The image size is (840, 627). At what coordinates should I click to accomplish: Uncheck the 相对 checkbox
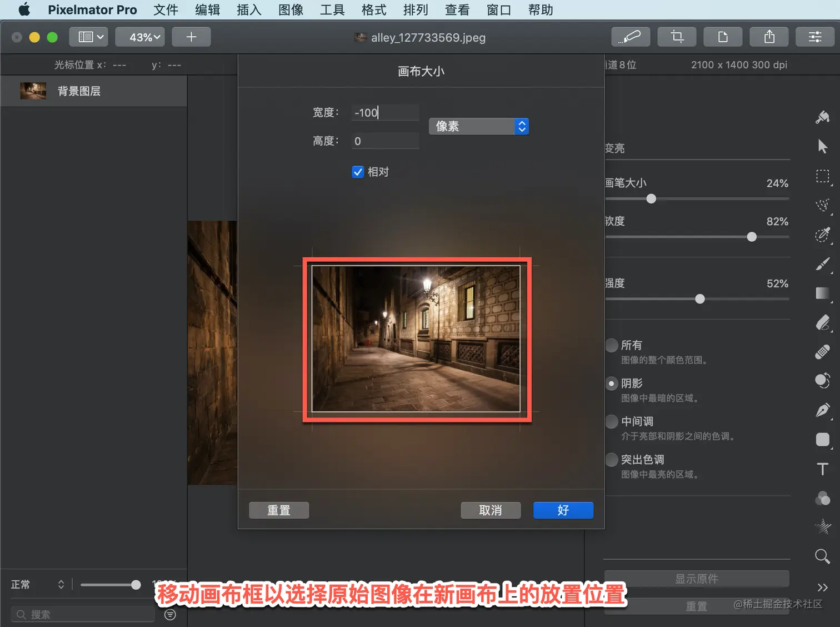coord(358,172)
